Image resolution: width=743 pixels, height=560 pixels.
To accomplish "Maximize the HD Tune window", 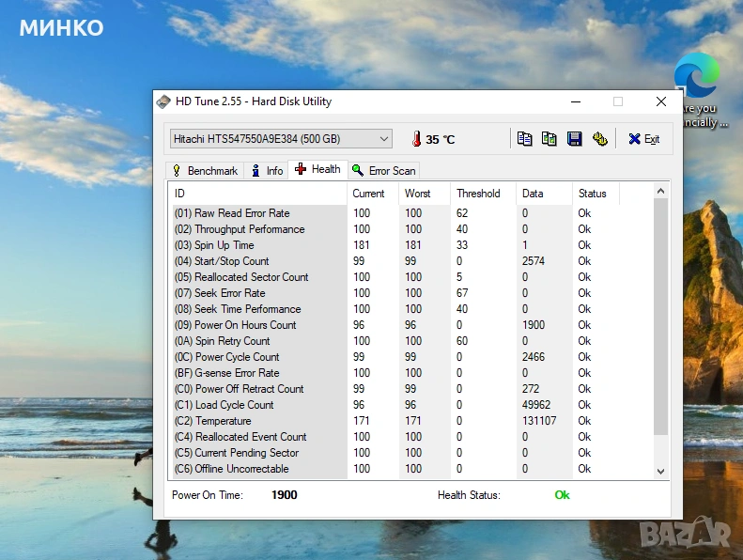I will click(x=618, y=101).
